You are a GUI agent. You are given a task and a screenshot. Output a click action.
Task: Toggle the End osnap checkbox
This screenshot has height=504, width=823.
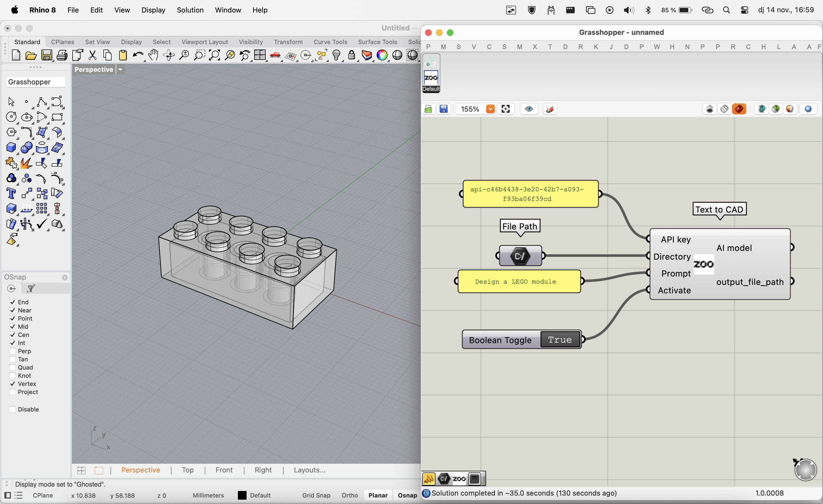(x=12, y=302)
